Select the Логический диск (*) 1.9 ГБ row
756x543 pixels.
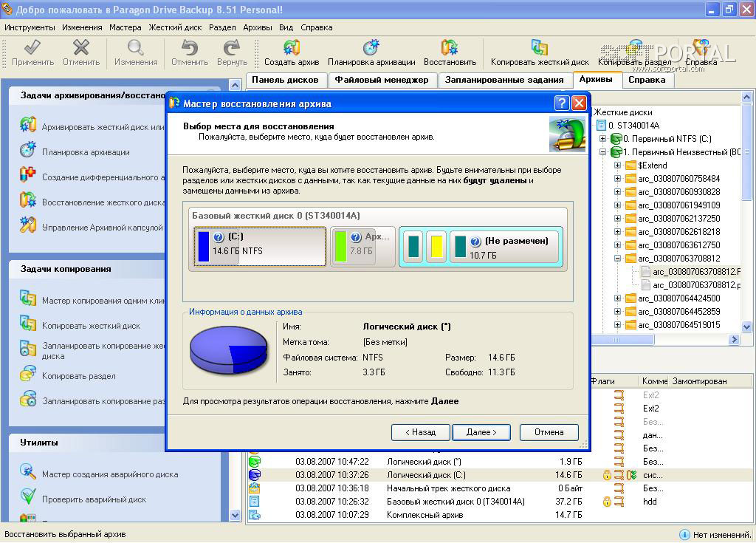[500, 462]
